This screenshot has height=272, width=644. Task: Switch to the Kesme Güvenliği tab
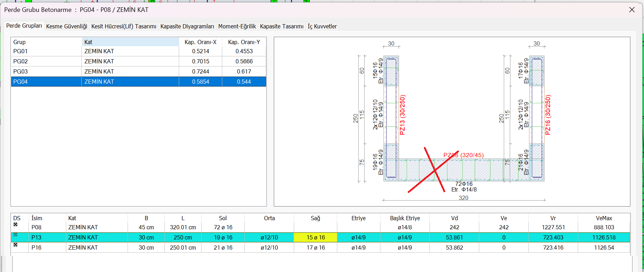point(67,26)
